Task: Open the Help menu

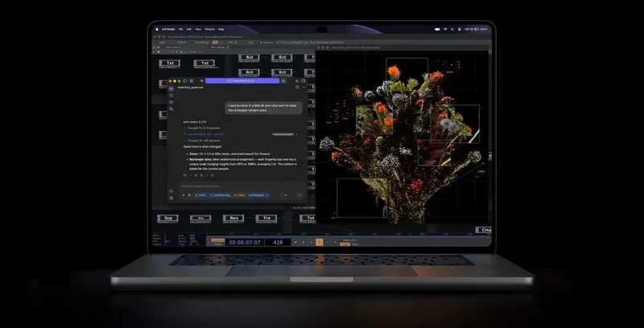Action: coord(221,29)
